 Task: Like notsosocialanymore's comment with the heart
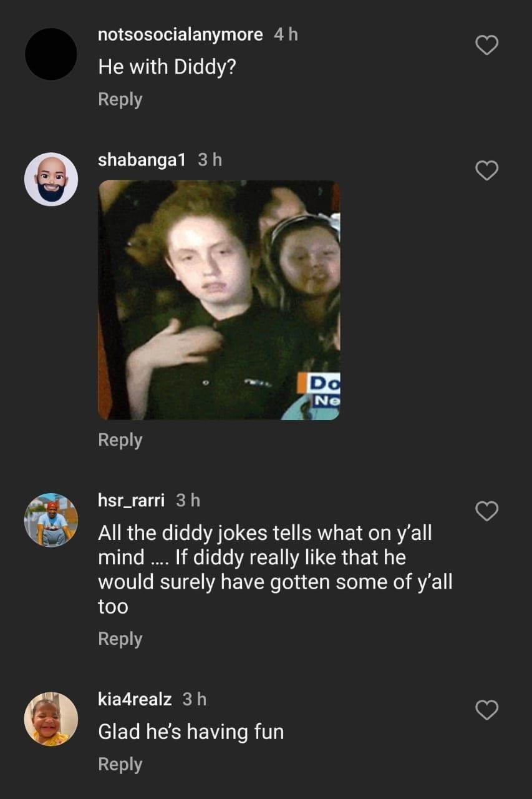pyautogui.click(x=486, y=45)
